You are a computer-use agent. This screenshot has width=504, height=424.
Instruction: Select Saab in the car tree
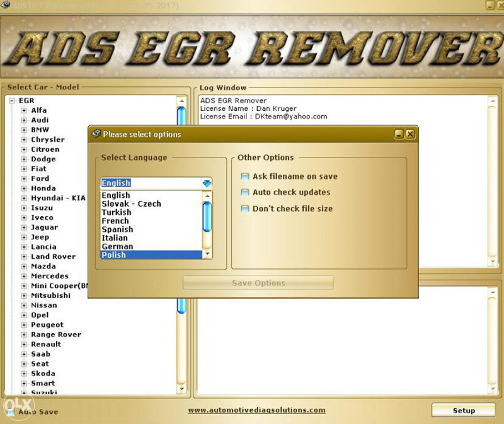[40, 354]
